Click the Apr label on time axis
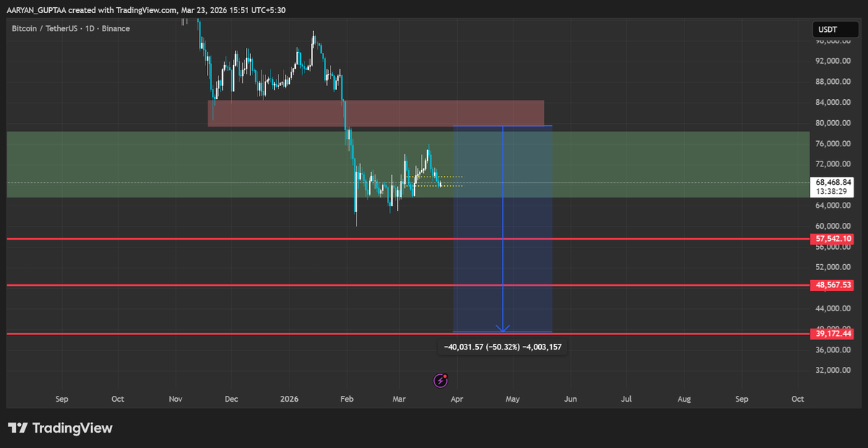 (456, 399)
